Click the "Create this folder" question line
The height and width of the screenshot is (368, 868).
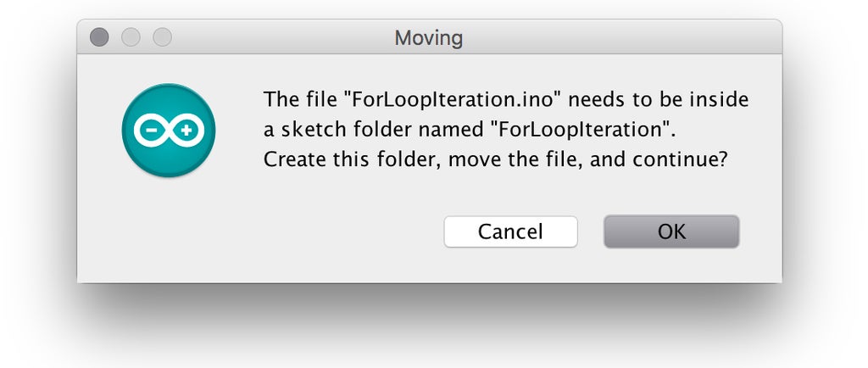[x=495, y=160]
